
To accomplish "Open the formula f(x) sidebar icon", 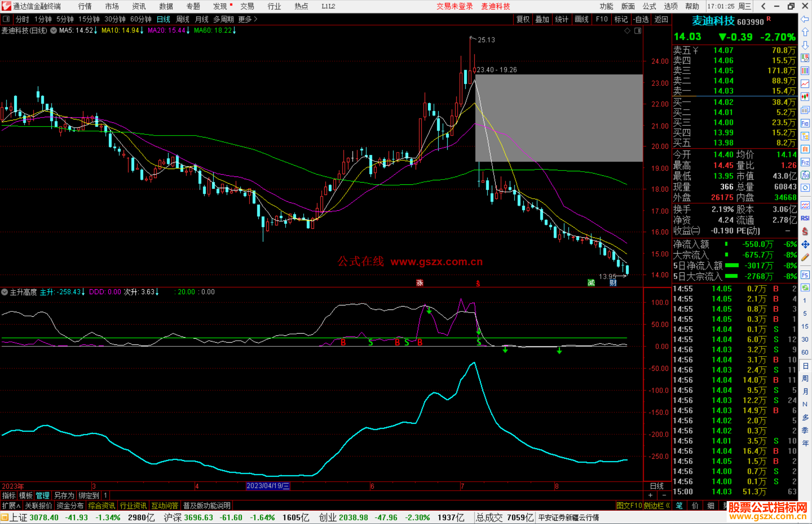I will 805,175.
